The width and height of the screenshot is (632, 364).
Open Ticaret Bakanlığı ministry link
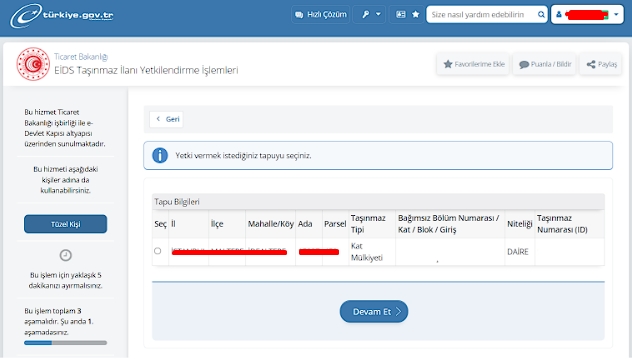81,57
